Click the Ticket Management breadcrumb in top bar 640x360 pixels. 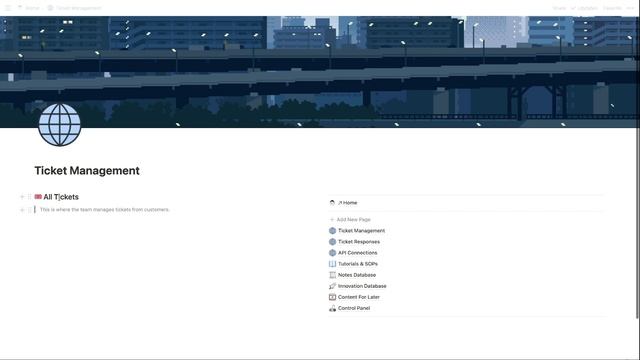coord(74,8)
